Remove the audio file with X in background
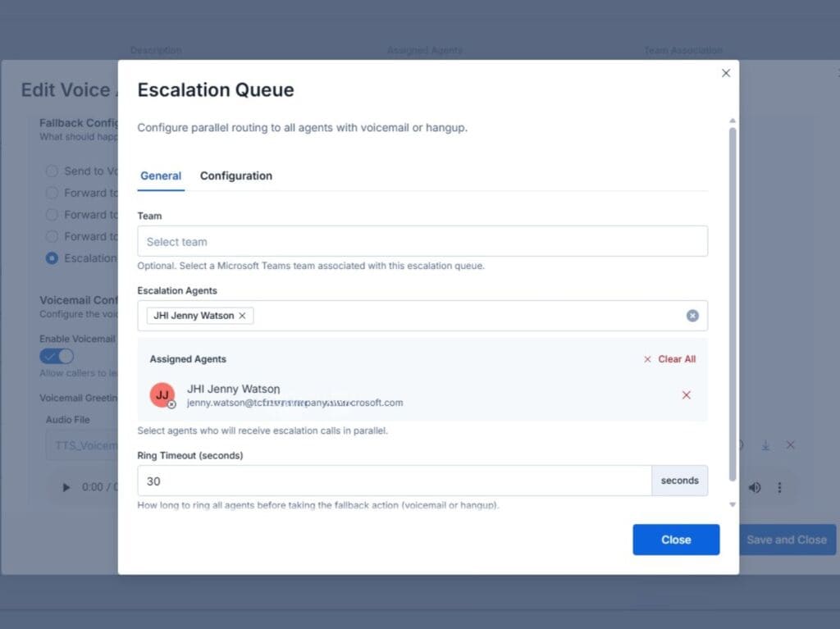840x629 pixels. [790, 445]
